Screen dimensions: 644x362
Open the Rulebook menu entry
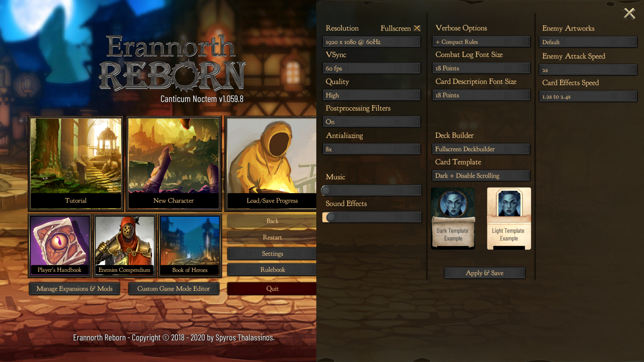coord(272,270)
